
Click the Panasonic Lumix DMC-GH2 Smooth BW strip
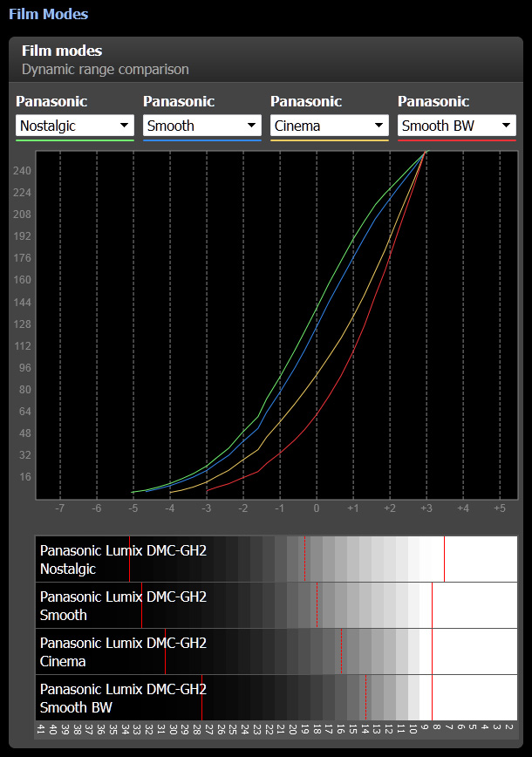click(276, 698)
